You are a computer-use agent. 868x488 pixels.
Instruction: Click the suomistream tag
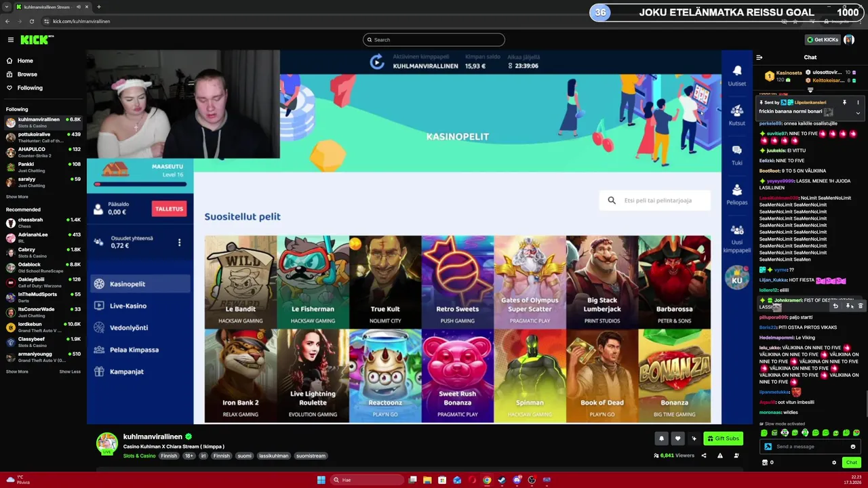point(311,456)
